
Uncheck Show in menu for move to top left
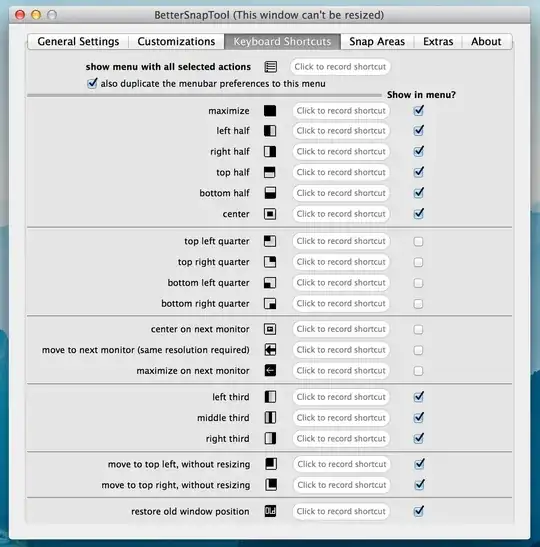419,464
